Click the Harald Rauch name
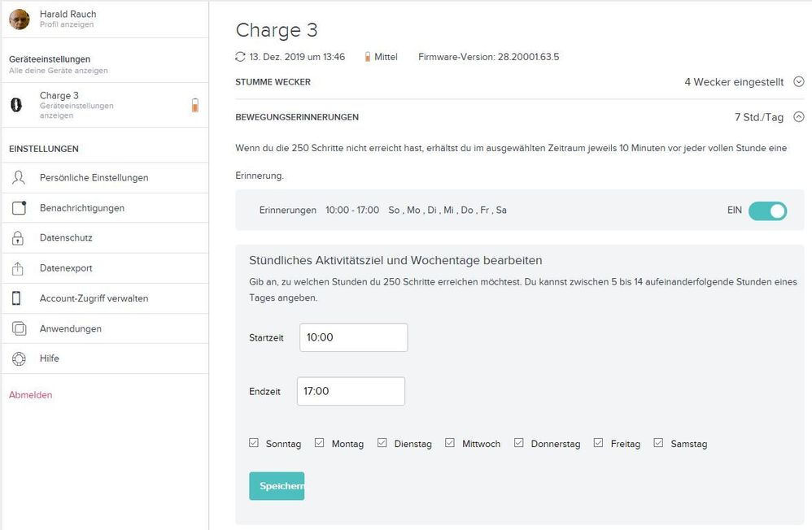This screenshot has width=812, height=530. point(68,14)
